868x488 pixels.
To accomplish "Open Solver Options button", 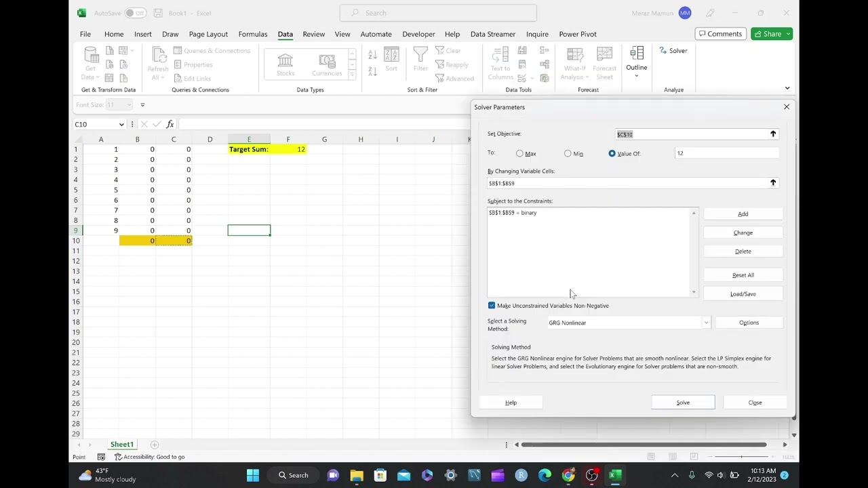I will (749, 323).
